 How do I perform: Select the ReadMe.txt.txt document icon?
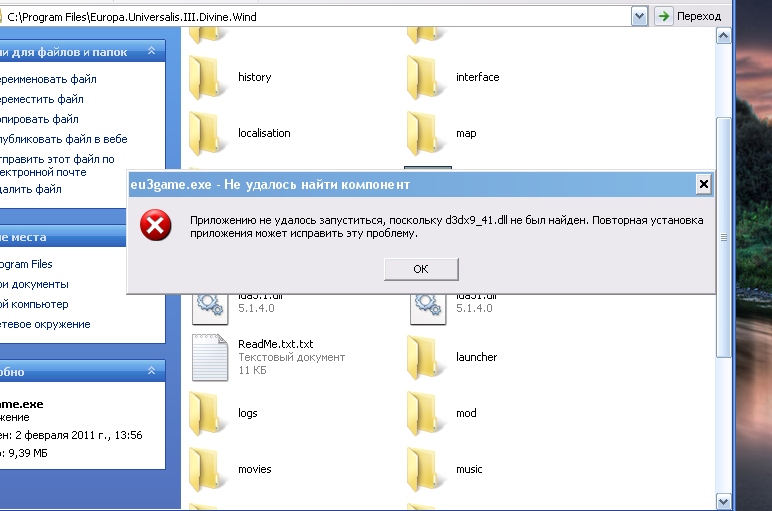(210, 357)
